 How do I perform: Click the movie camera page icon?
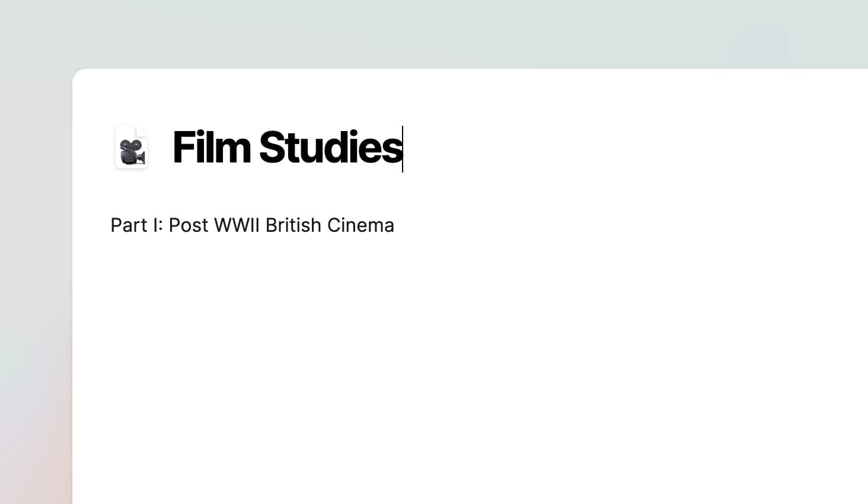click(131, 148)
